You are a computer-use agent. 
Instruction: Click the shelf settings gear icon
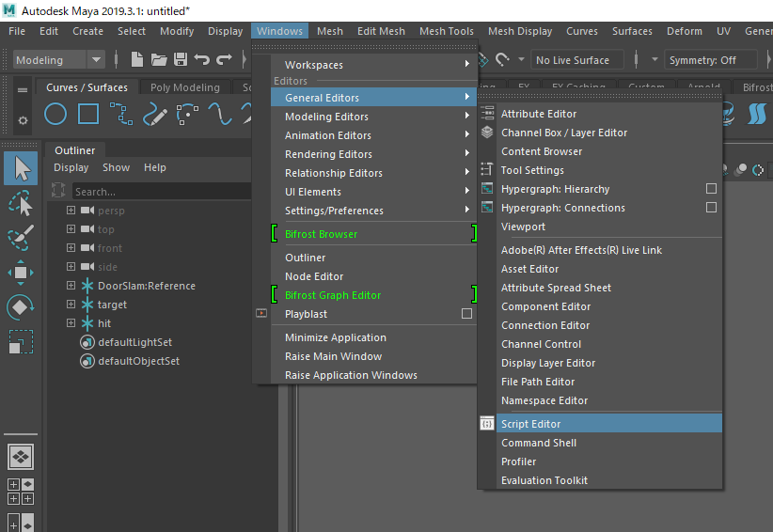click(x=23, y=120)
